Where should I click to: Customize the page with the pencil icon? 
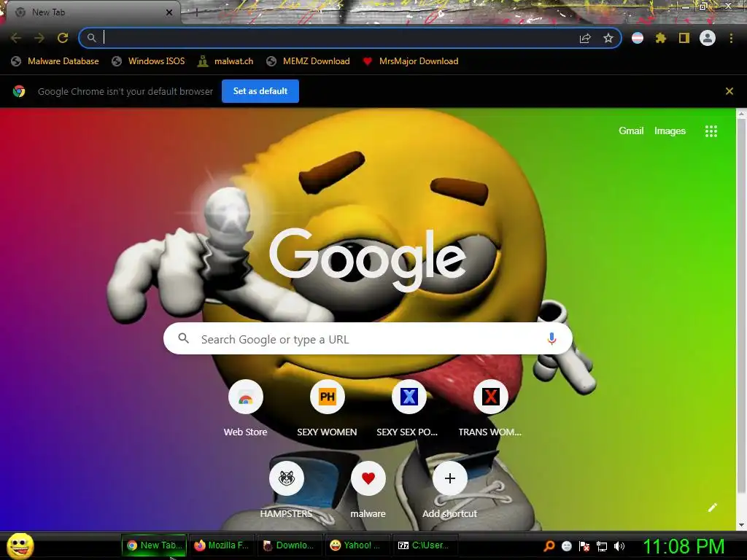point(712,507)
